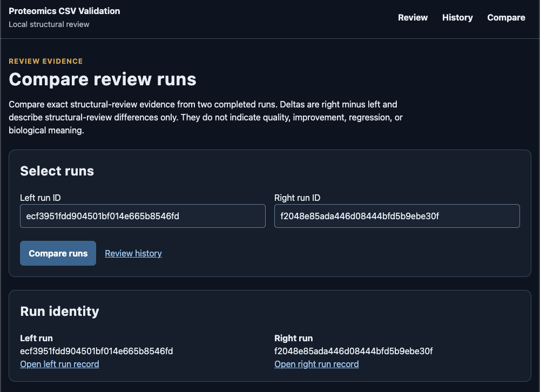Screen dimensions: 540x392
Task: Click the Proteomics CSV Validation title
Action: pos(64,11)
